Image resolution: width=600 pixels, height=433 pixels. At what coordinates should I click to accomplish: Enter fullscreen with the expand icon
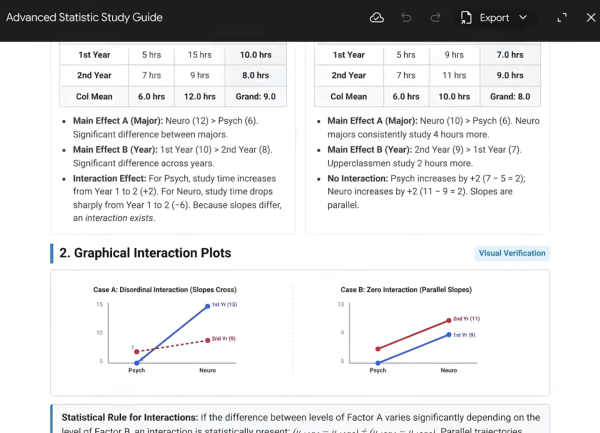coord(562,18)
